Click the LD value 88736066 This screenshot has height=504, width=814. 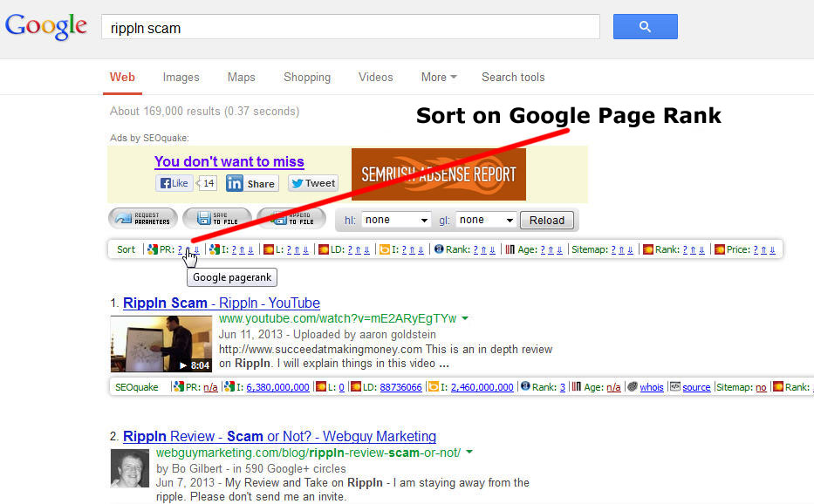(x=400, y=387)
